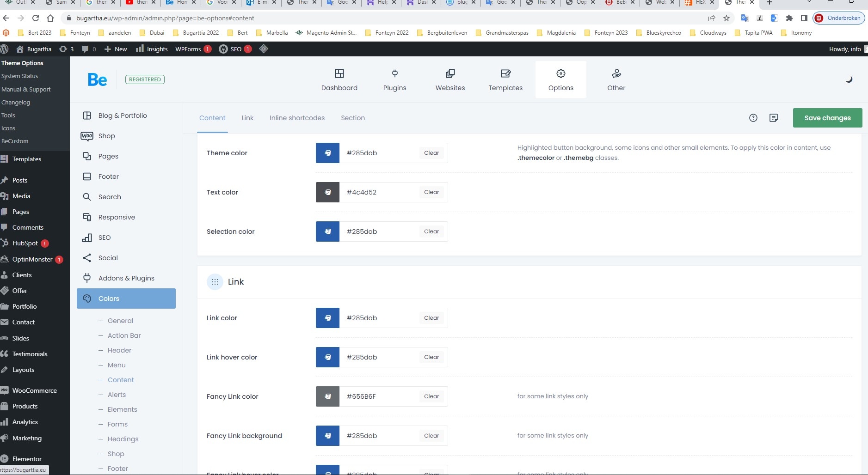Select Forms under Colors
This screenshot has height=475, width=868.
tap(117, 424)
